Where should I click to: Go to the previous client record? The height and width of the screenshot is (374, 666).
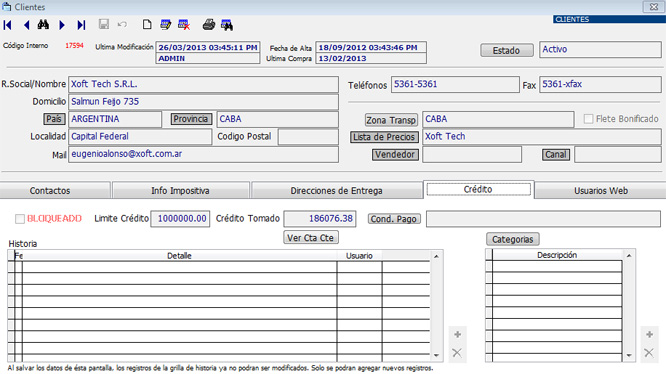[26, 25]
